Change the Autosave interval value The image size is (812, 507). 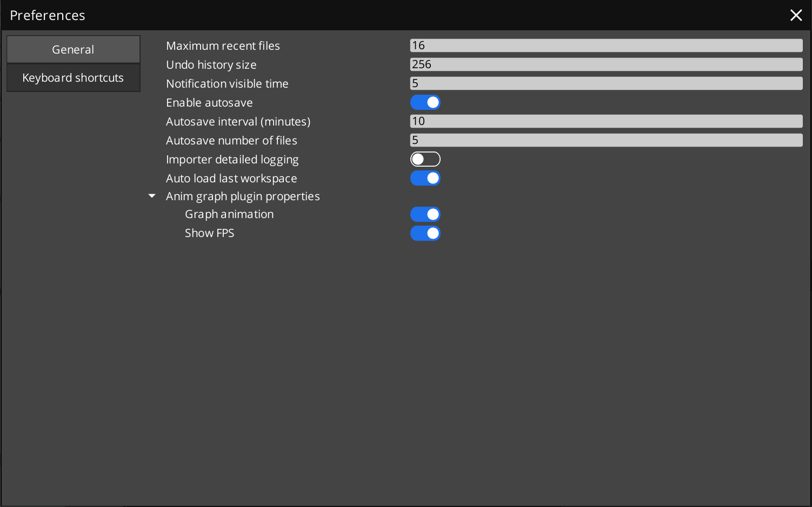click(605, 121)
